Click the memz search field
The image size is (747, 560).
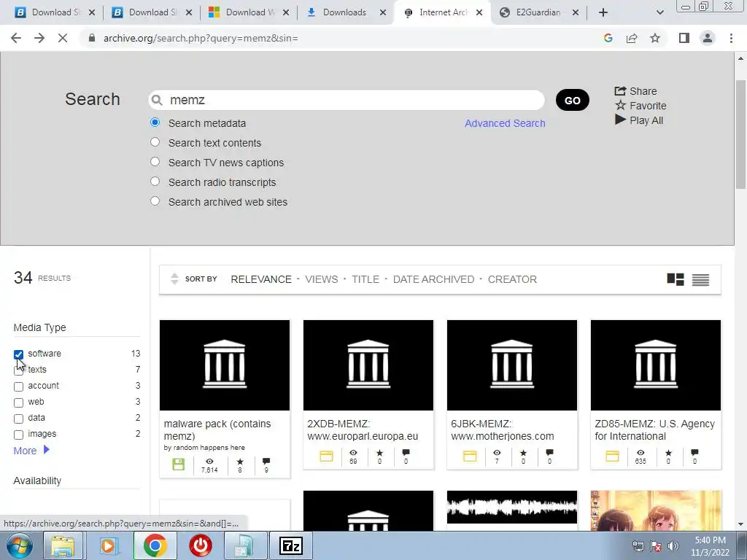tap(347, 100)
